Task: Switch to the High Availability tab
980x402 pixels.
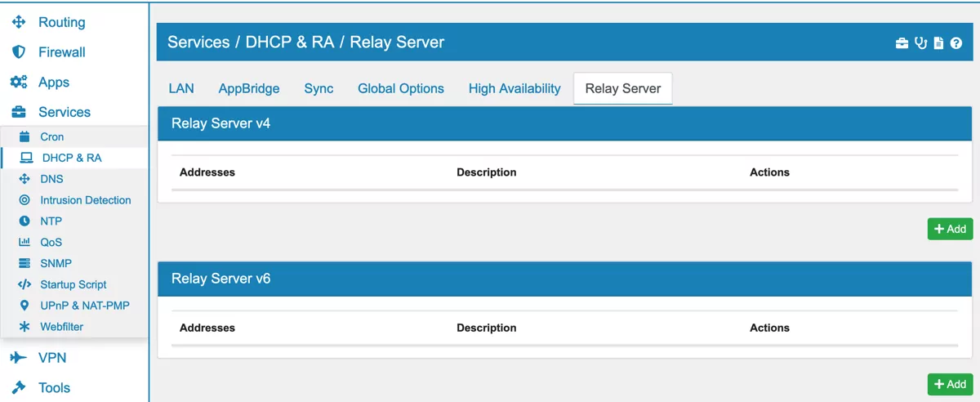Action: (x=514, y=88)
